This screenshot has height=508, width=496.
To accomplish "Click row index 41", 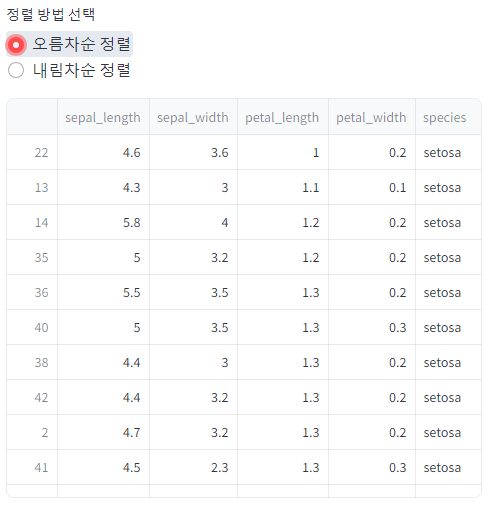I will [32, 467].
